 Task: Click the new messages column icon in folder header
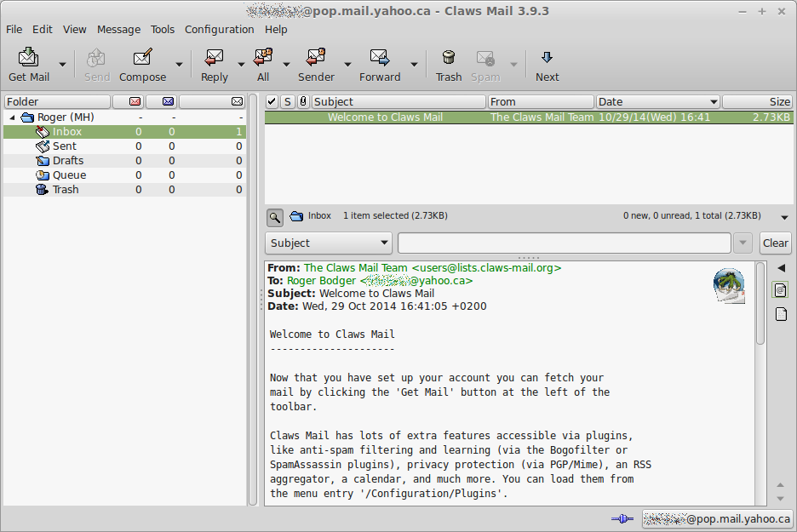[x=135, y=101]
